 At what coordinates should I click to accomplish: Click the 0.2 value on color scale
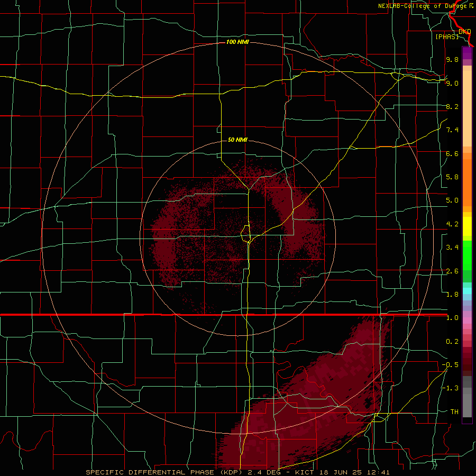tap(452, 342)
